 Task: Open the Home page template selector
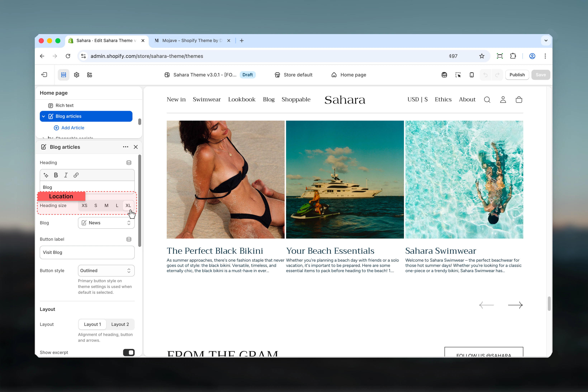pyautogui.click(x=349, y=75)
